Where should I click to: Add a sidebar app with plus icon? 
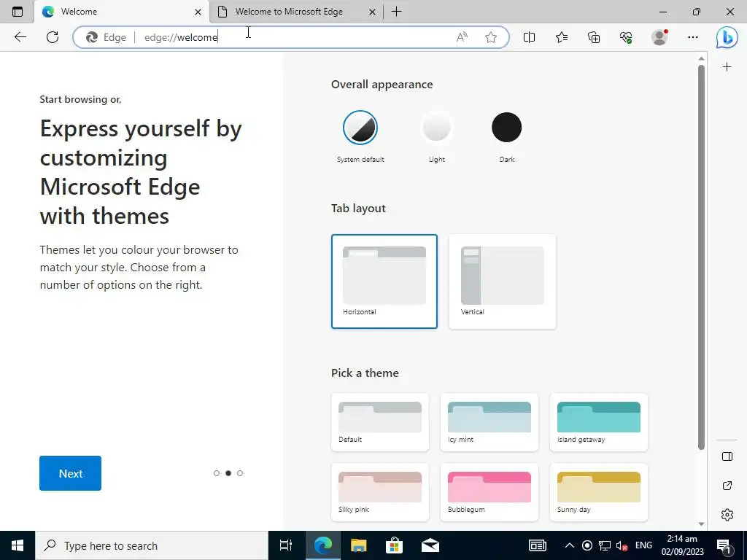click(x=727, y=66)
